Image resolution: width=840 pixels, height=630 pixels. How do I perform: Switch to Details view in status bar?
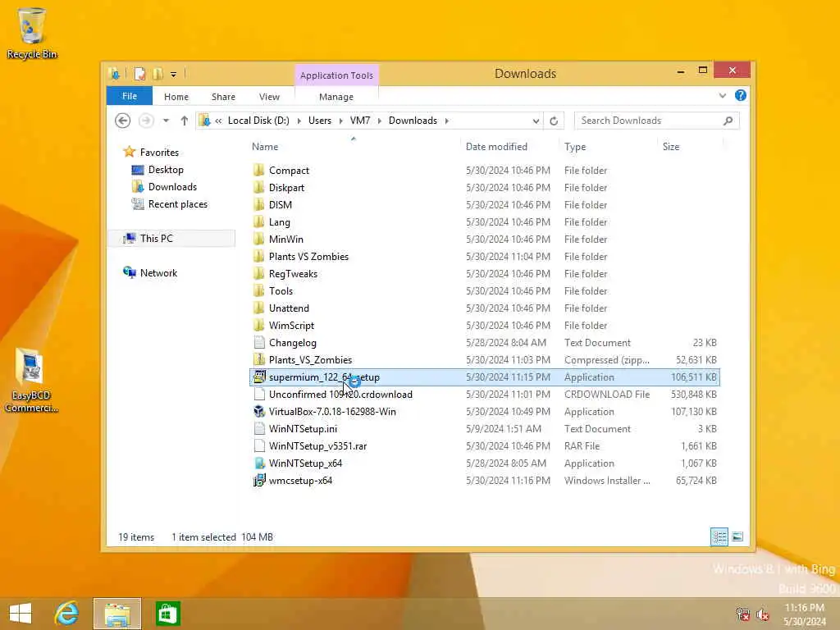click(719, 536)
